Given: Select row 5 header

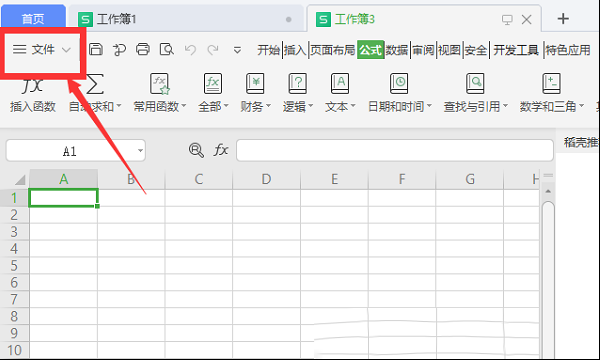Looking at the screenshot, I should click(x=14, y=266).
